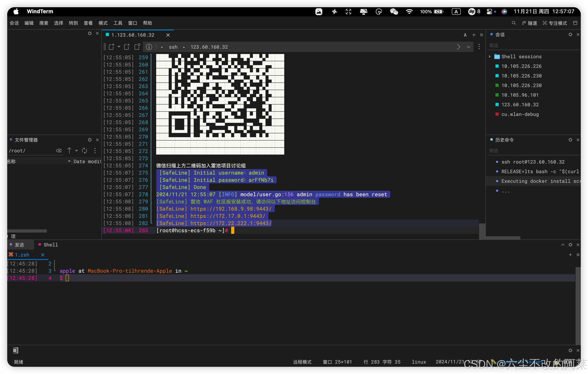Click the refresh icon in file manager
The image size is (588, 374).
pos(85,151)
